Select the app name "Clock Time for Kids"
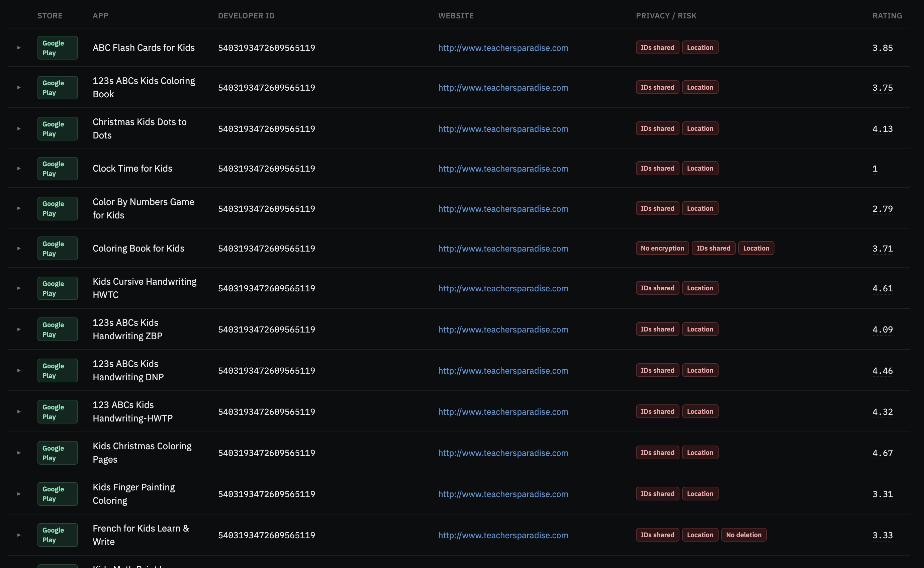Screen dimensions: 924x568 (132, 168)
